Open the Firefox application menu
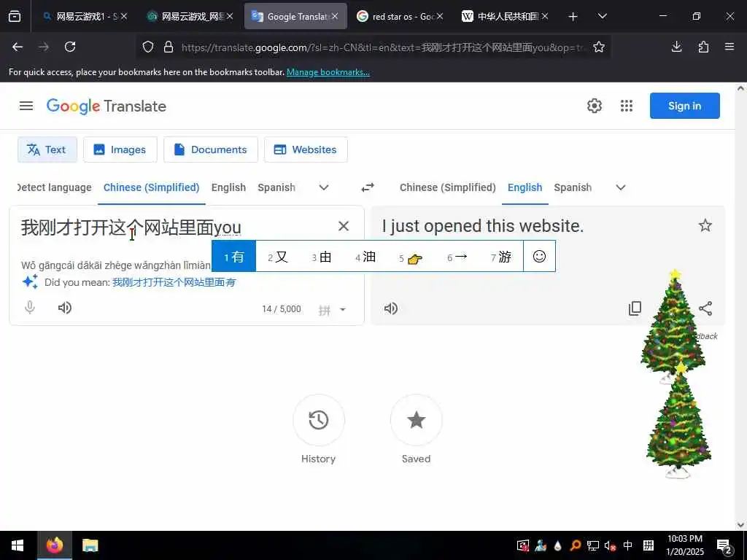747x560 pixels. pyautogui.click(x=729, y=47)
